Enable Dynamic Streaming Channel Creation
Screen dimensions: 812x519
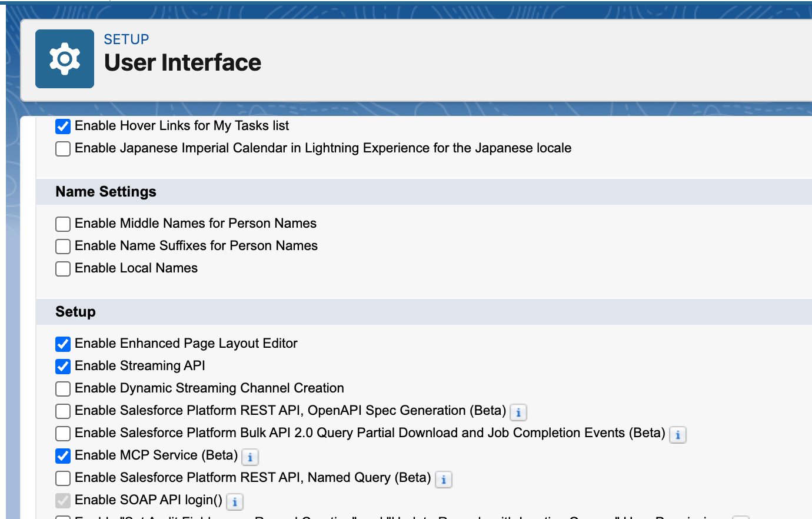point(62,388)
